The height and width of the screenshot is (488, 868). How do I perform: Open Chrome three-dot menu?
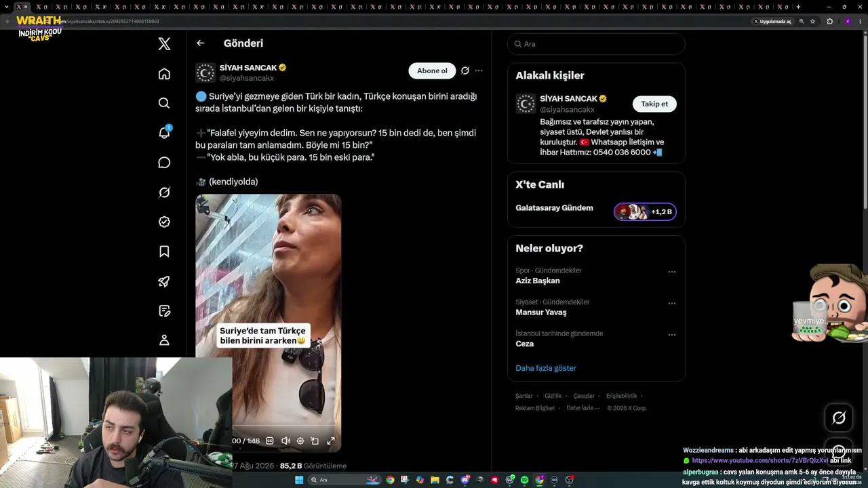click(x=861, y=22)
